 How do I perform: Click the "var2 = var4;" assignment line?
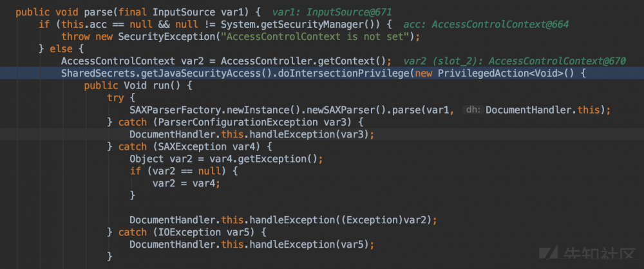(x=187, y=183)
